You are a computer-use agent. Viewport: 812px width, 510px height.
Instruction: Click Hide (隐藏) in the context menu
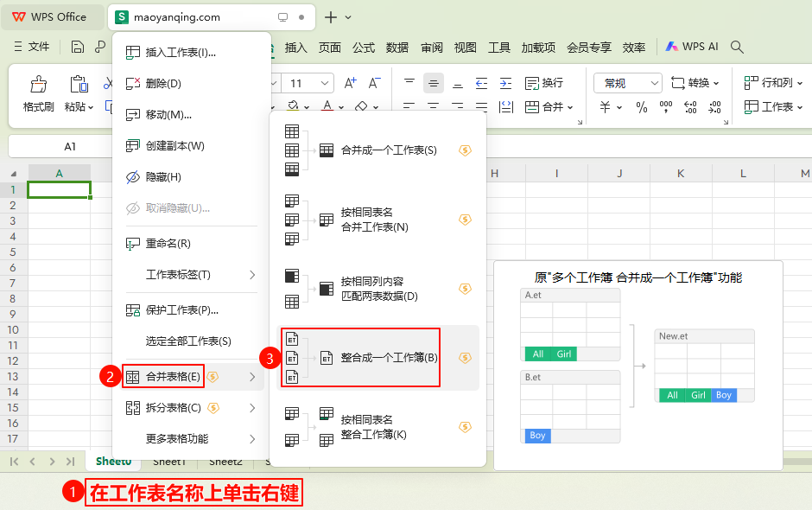(162, 177)
